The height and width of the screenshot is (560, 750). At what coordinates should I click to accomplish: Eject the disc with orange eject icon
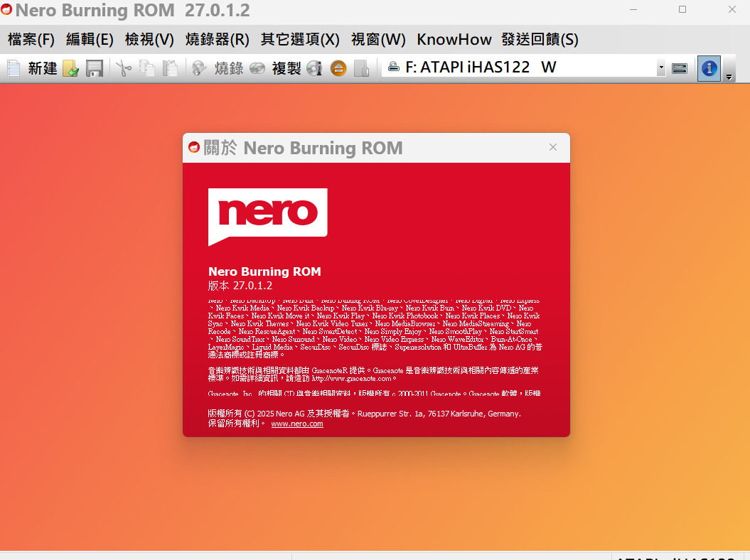(338, 68)
